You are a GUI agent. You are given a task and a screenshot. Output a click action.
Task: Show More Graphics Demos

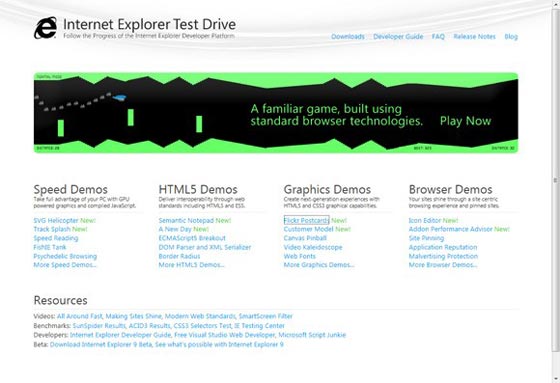[319, 265]
